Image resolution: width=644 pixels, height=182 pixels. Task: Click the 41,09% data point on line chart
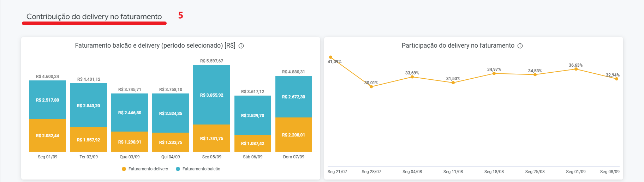tap(330, 57)
